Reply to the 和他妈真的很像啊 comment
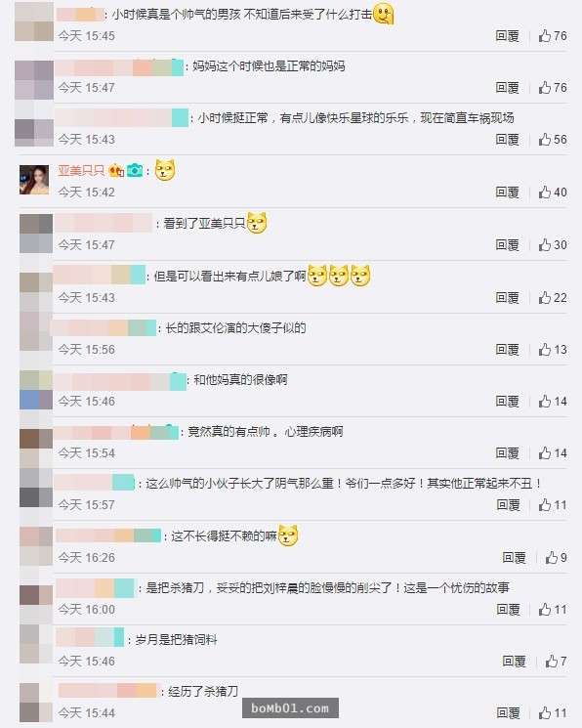 (507, 402)
